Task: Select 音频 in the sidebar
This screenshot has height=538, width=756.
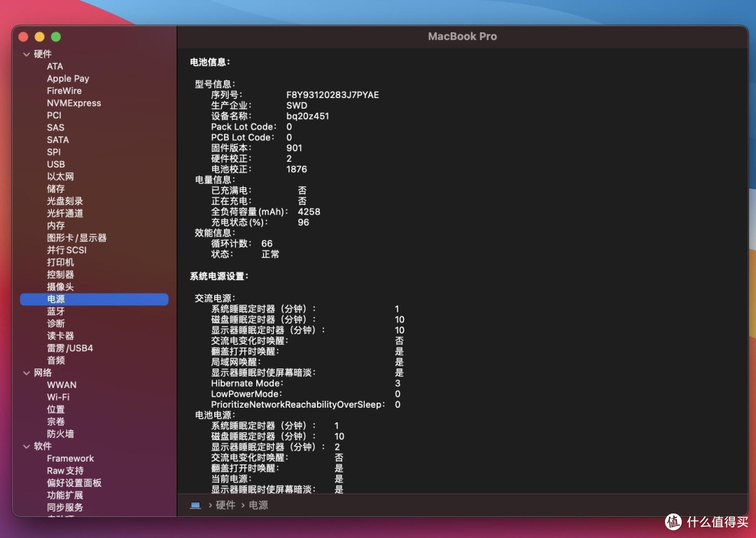Action: click(56, 361)
